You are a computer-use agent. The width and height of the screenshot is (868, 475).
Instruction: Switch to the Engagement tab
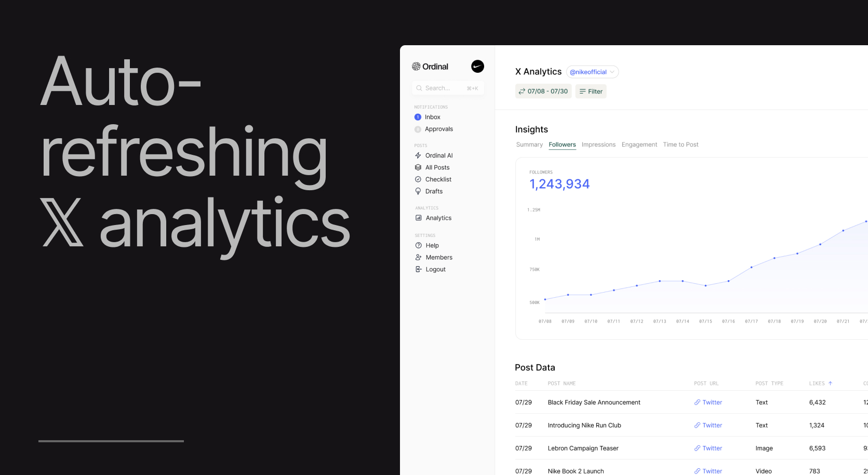click(639, 144)
